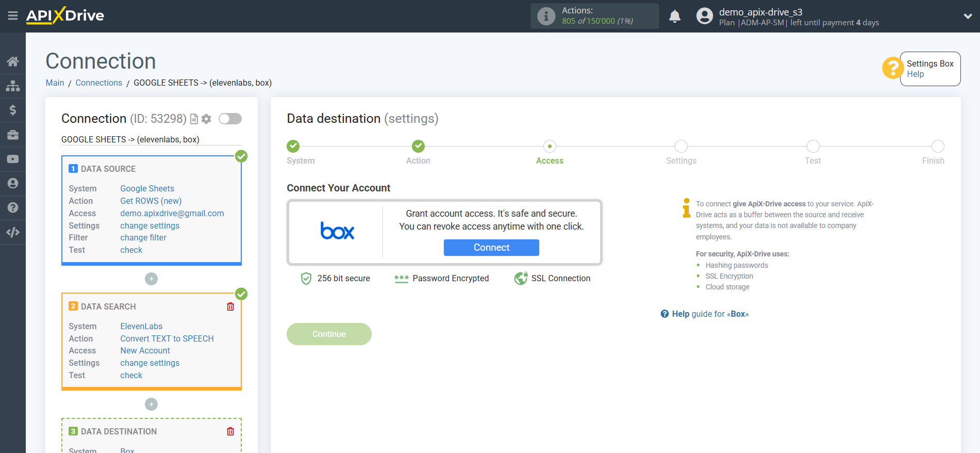Open the Connections breadcrumb link
The width and height of the screenshot is (980, 453).
click(x=99, y=83)
